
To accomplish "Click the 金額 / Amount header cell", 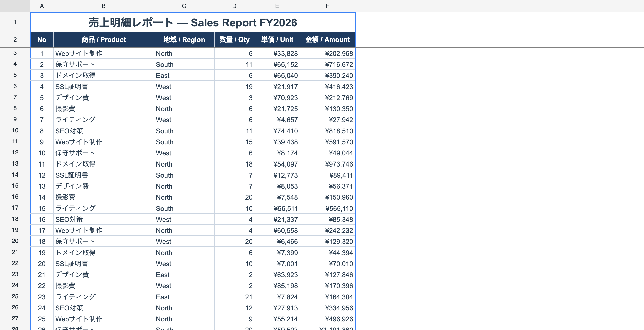I will point(328,40).
